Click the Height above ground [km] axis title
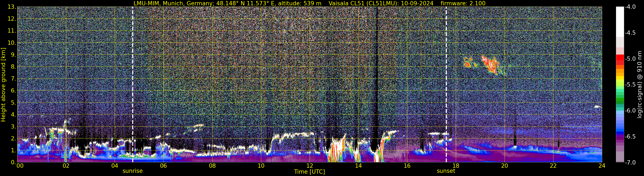Viewport: 644px width, 176px height. click(3, 85)
